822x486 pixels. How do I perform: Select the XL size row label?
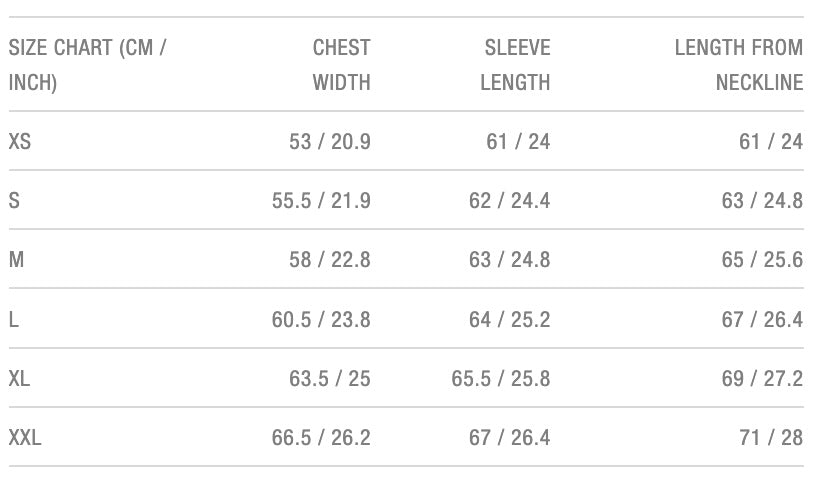(x=20, y=379)
